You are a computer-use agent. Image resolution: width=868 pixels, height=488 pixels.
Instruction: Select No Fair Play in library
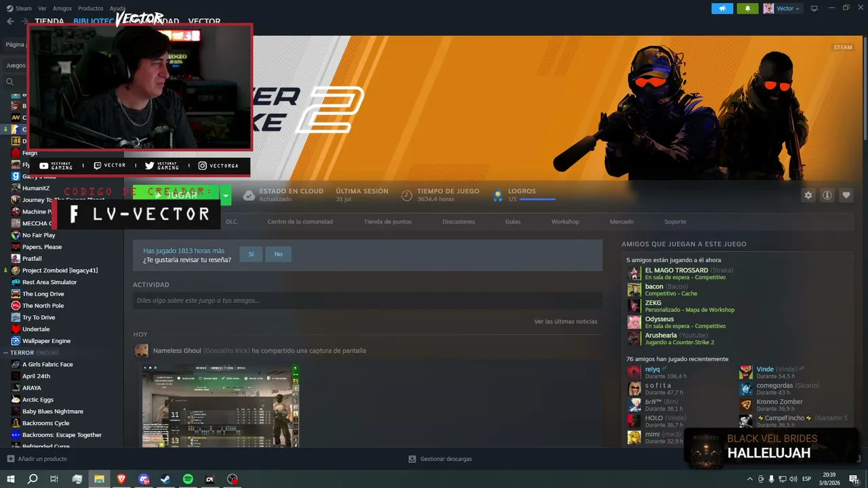(x=39, y=235)
